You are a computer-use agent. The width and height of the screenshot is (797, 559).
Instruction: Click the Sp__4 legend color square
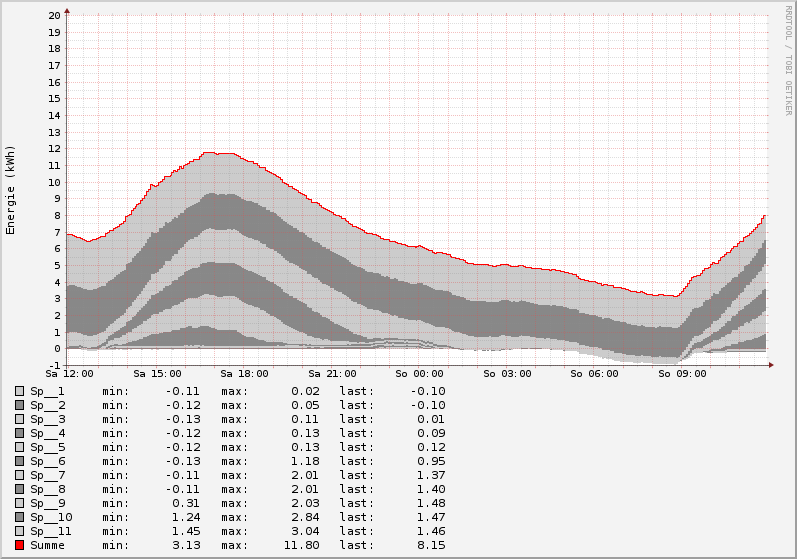[x=19, y=433]
